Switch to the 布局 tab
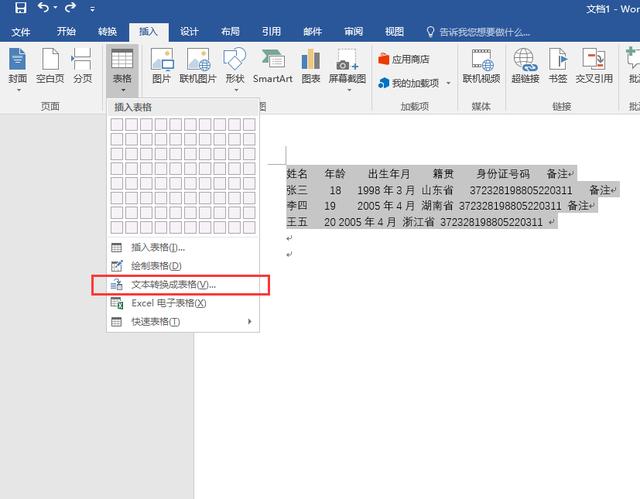This screenshot has width=640, height=499. [230, 32]
